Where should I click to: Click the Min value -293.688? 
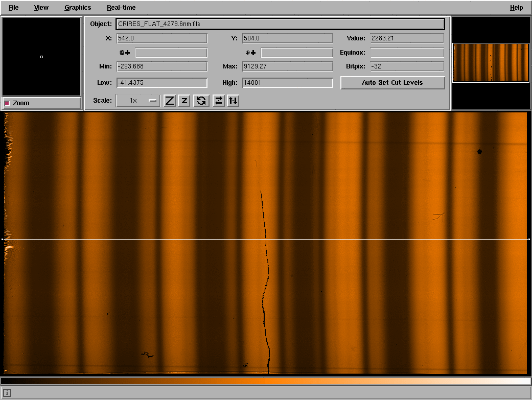[162, 66]
